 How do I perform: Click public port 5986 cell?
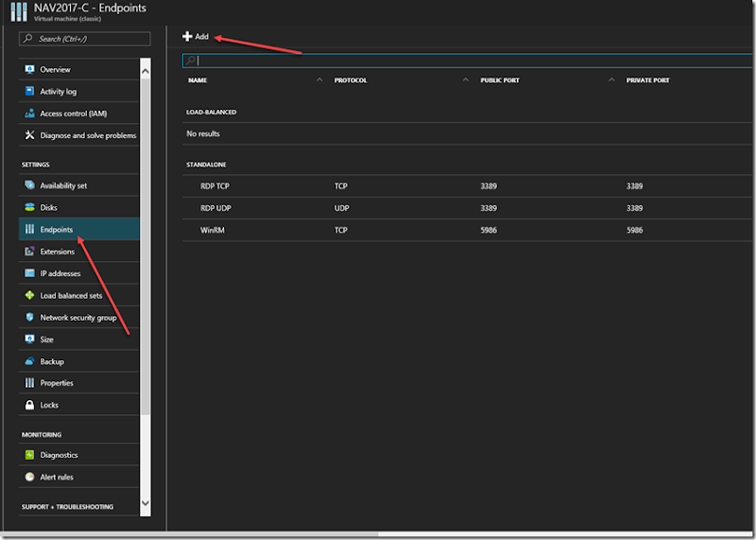(x=489, y=230)
